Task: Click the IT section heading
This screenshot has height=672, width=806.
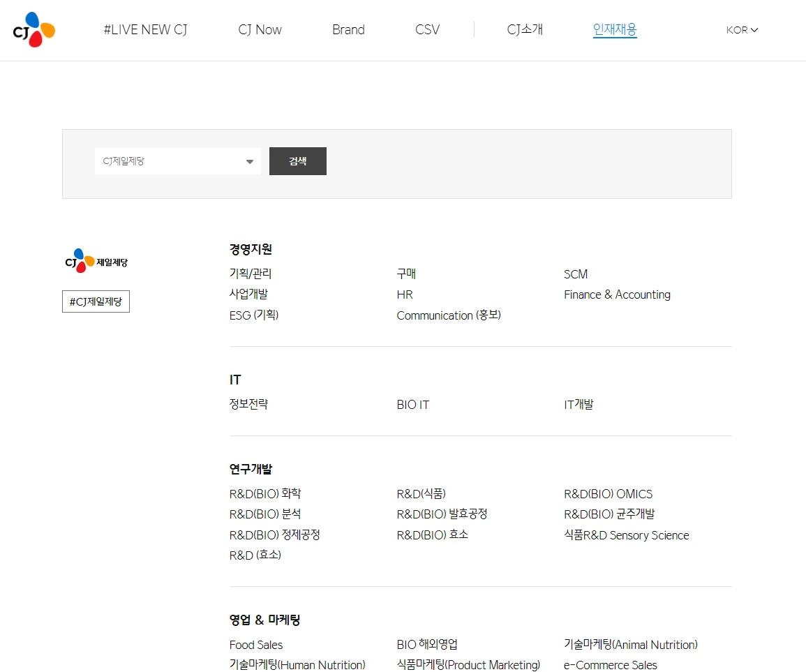Action: pos(235,380)
